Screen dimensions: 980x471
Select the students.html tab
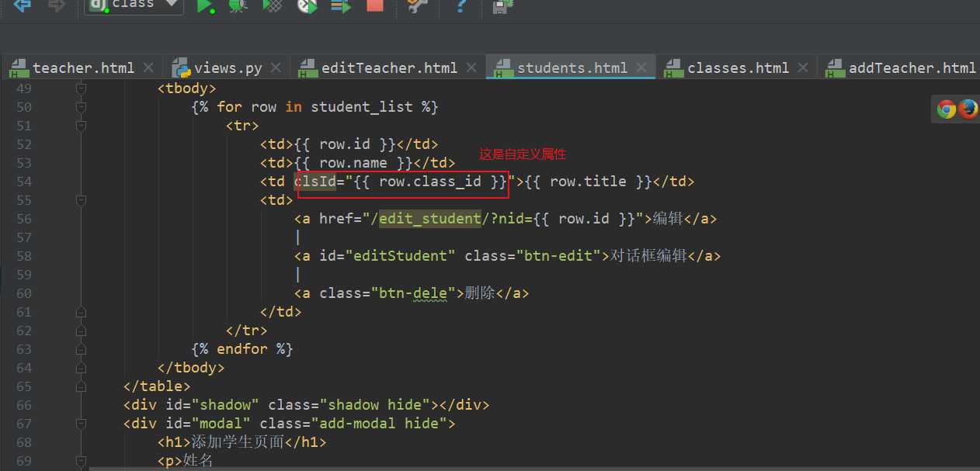click(572, 68)
